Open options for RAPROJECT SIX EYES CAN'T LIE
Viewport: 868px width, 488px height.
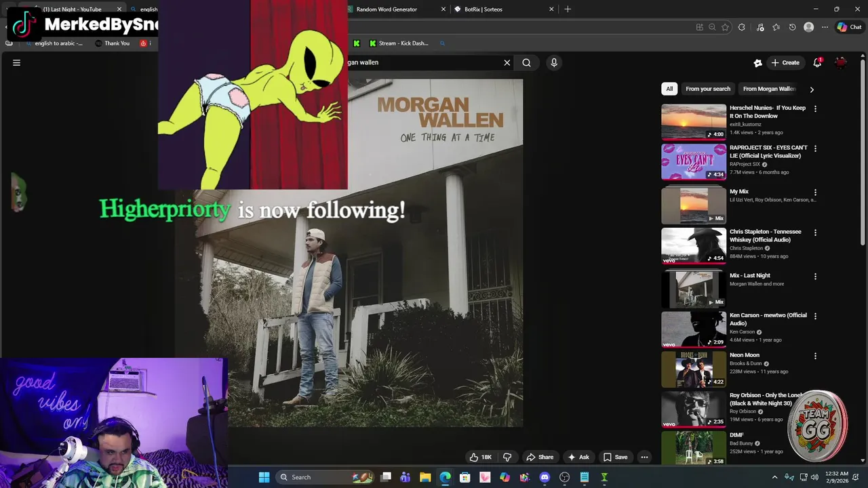pos(815,148)
